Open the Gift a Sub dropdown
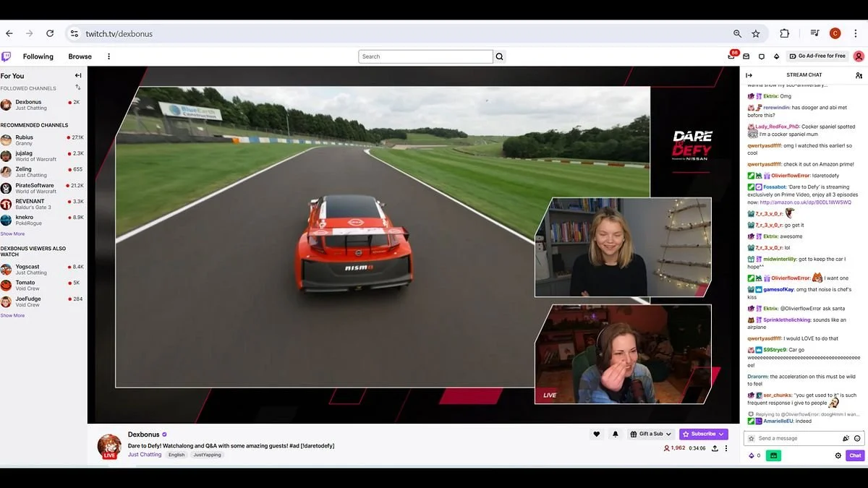 coord(651,434)
